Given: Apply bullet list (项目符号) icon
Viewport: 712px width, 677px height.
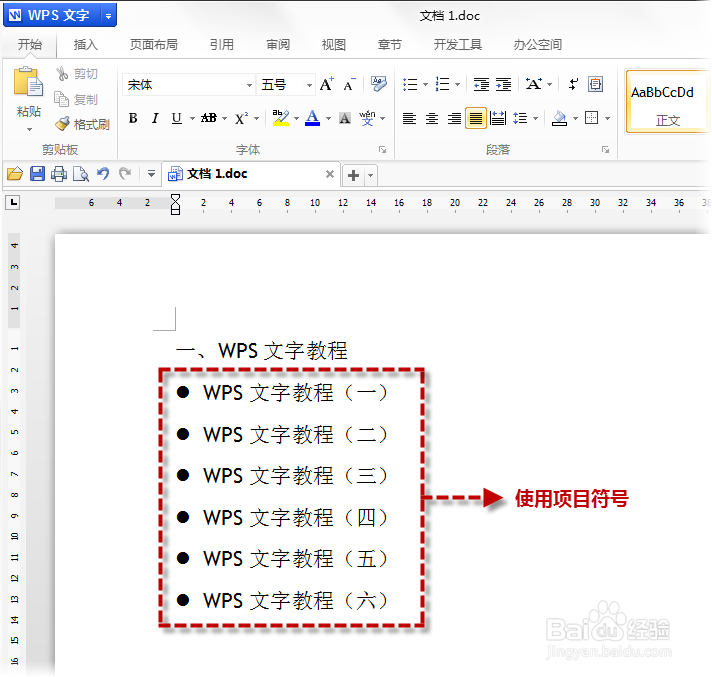Looking at the screenshot, I should tap(410, 84).
